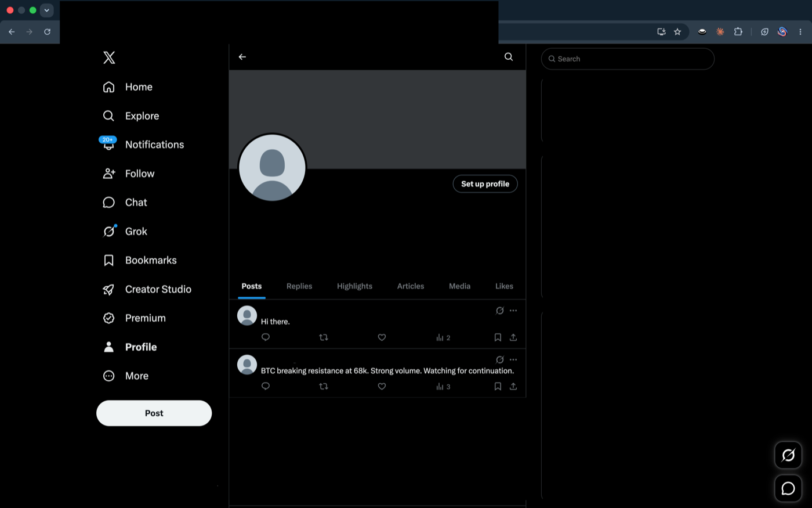Click the browser back arrow
This screenshot has width=812, height=508.
tap(12, 32)
